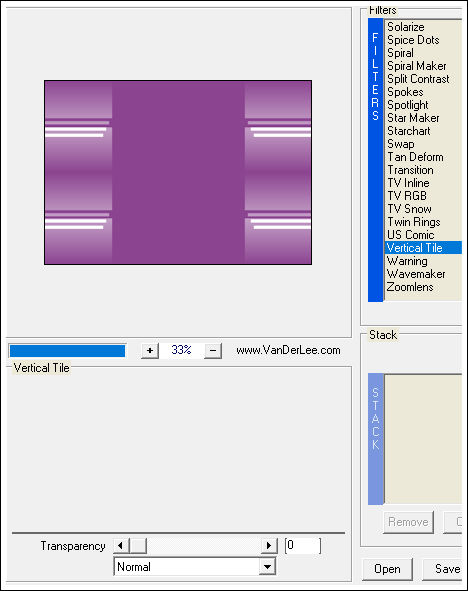Viewport: 468px width, 591px height.
Task: Click the Transparency slider thumb
Action: (x=138, y=545)
